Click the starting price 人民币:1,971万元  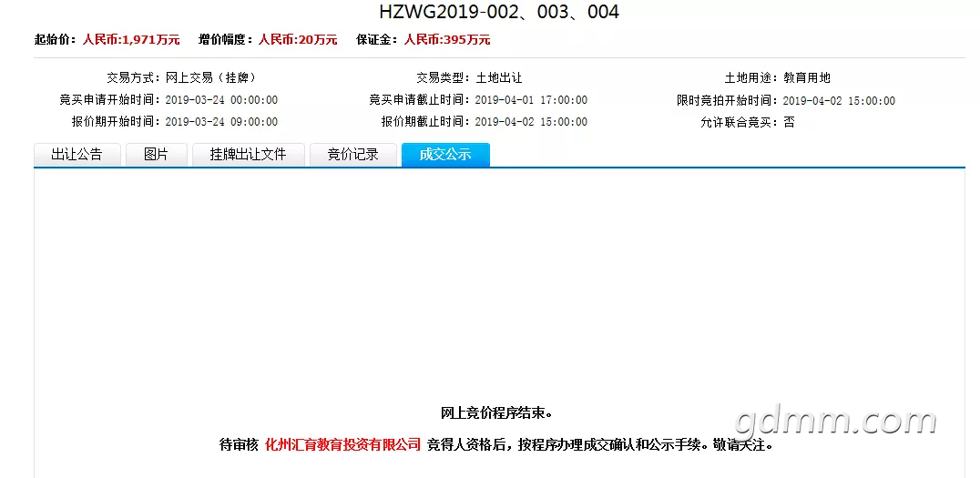click(x=131, y=40)
